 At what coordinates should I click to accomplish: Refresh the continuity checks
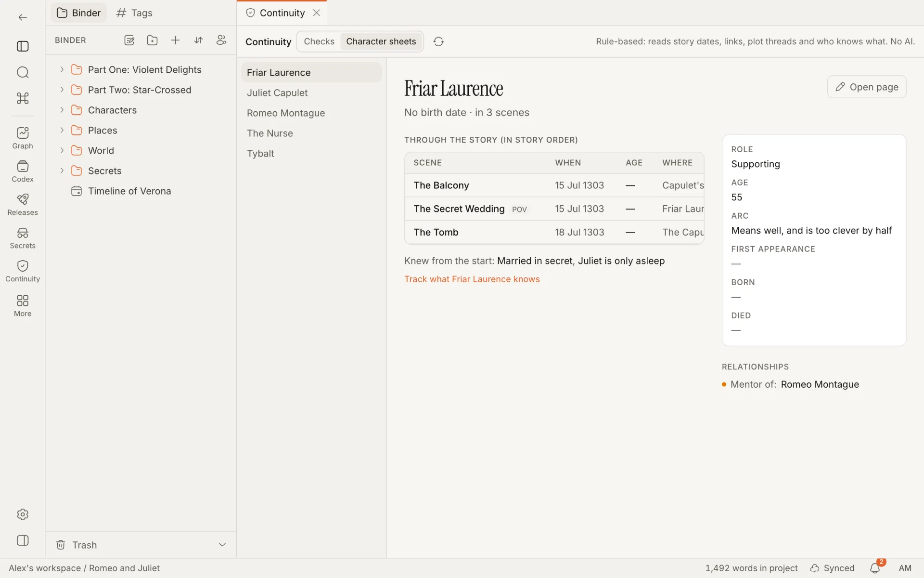(438, 41)
